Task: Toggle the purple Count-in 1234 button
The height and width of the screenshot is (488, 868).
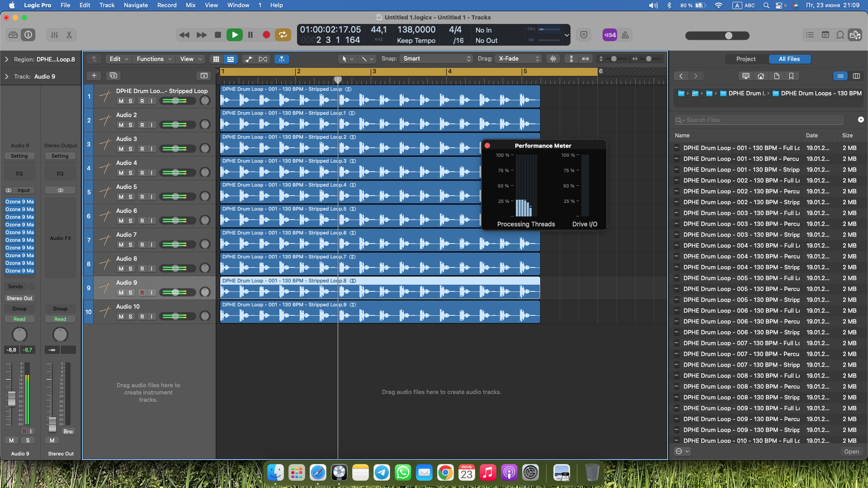Action: pyautogui.click(x=610, y=35)
